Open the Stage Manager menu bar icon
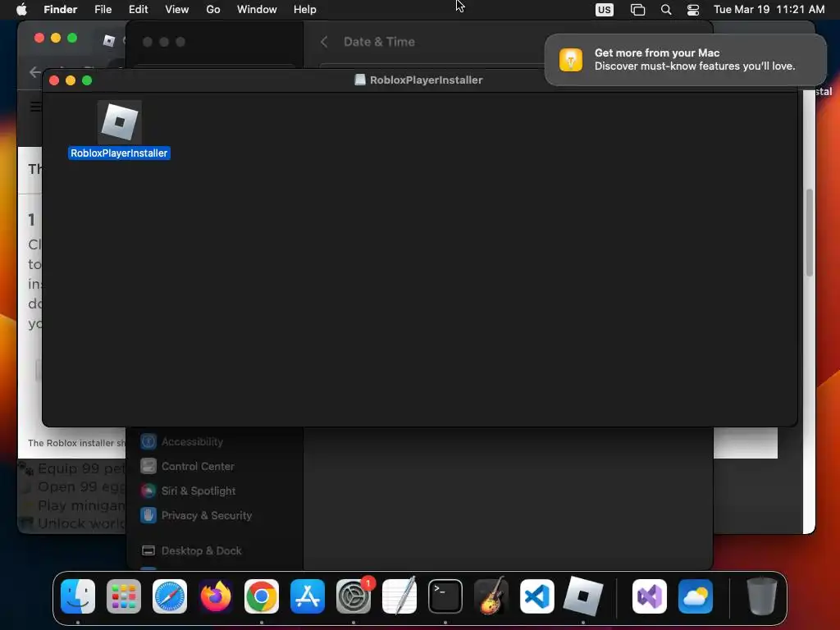The height and width of the screenshot is (630, 840). click(x=637, y=10)
